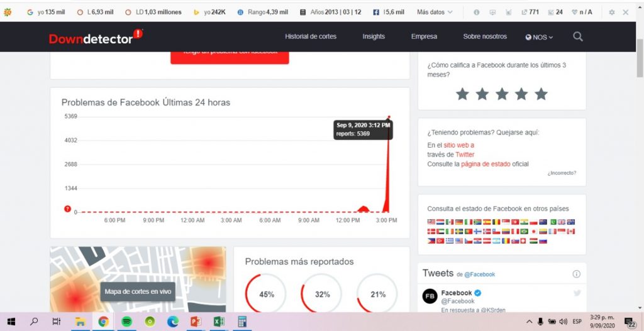Open Excel from the taskbar
Screen dimensions: 644x331
(219, 322)
